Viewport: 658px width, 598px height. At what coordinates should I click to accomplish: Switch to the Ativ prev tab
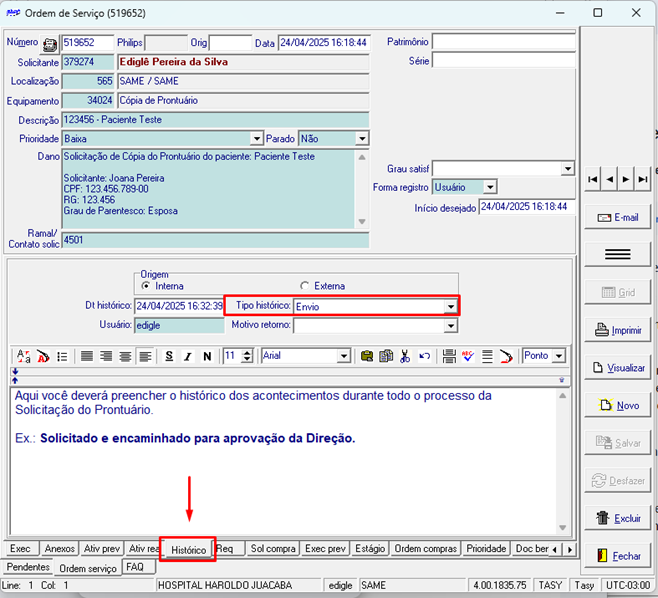coord(102,548)
